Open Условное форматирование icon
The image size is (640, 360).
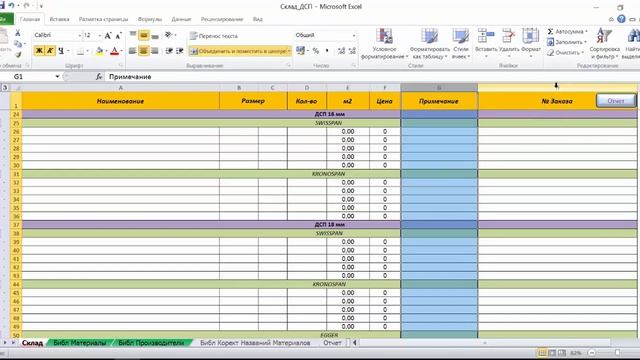(384, 36)
